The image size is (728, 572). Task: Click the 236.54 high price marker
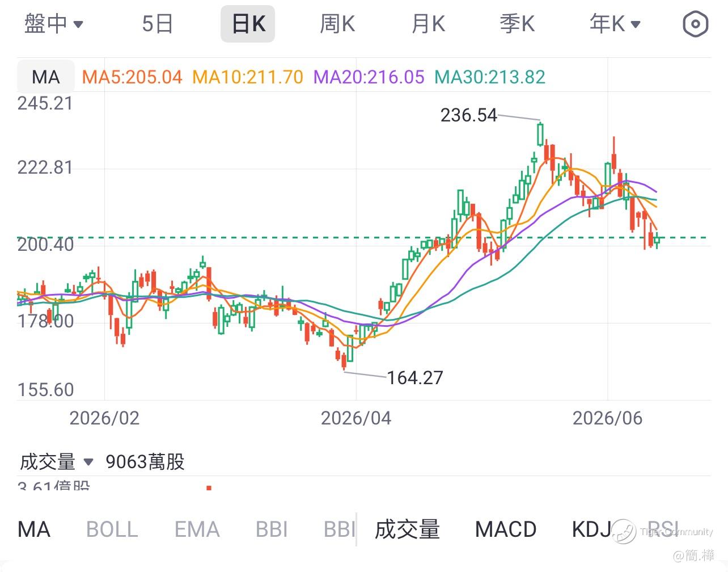pos(468,115)
